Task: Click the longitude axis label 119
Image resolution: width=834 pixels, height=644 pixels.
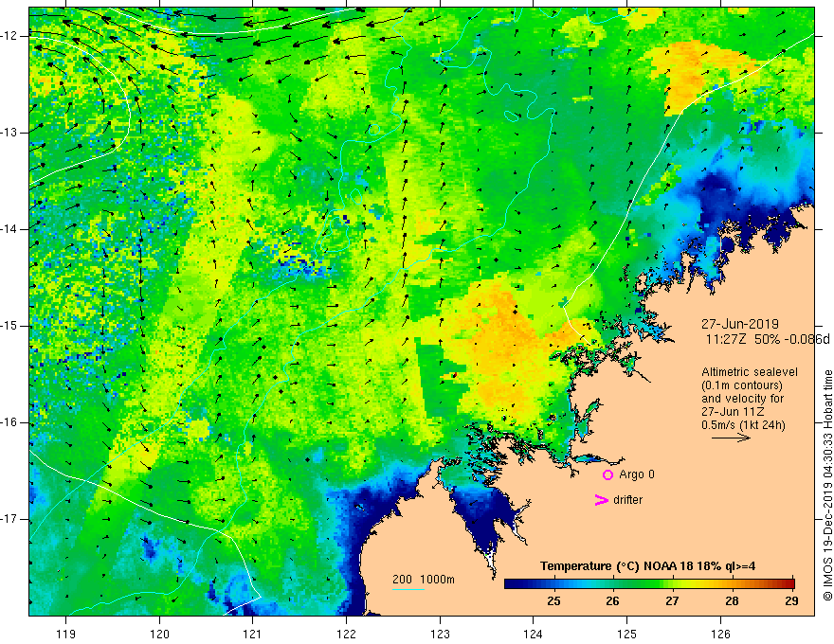Action: (65, 634)
